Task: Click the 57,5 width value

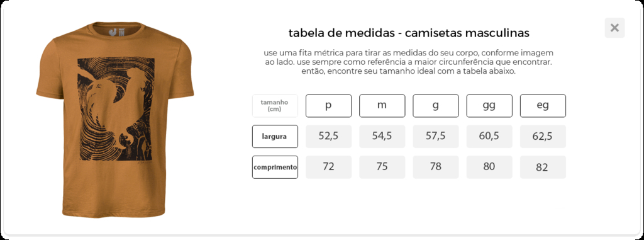Action: 436,136
